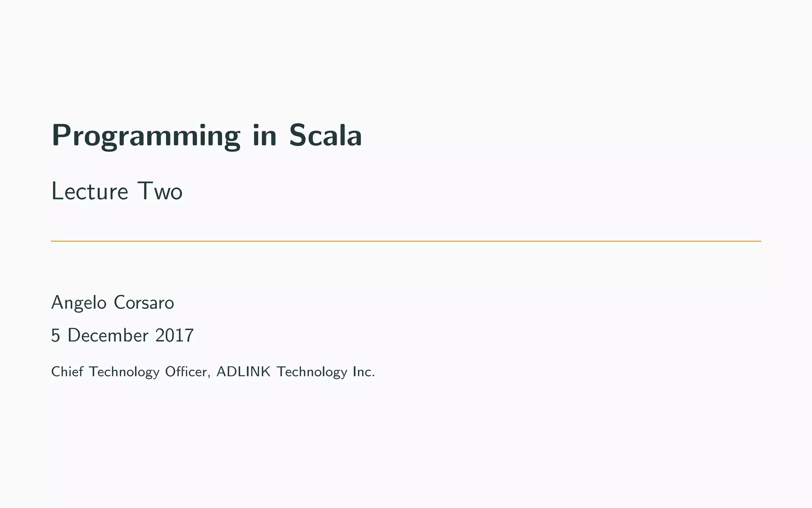Viewport: 812px width, 508px height.
Task: Click the word 'Scala' in the title
Action: click(326, 135)
